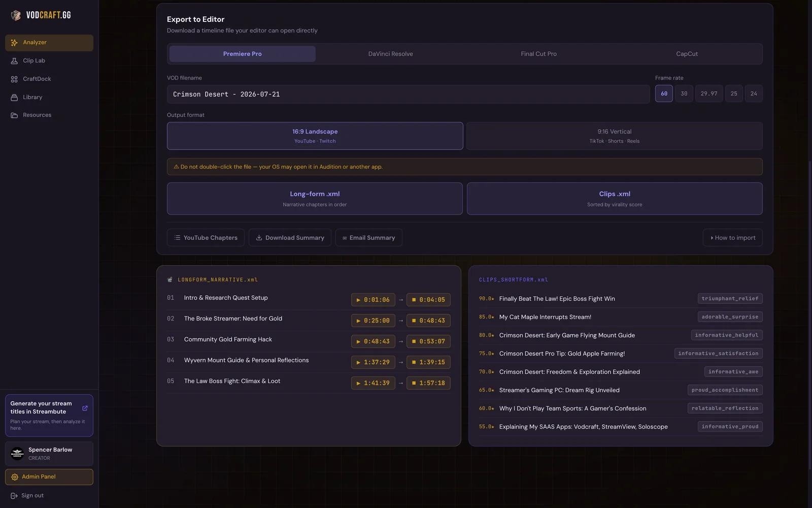Screen dimensions: 812x508
Task: Click the page's vertical scrollbar
Action: 809,315
